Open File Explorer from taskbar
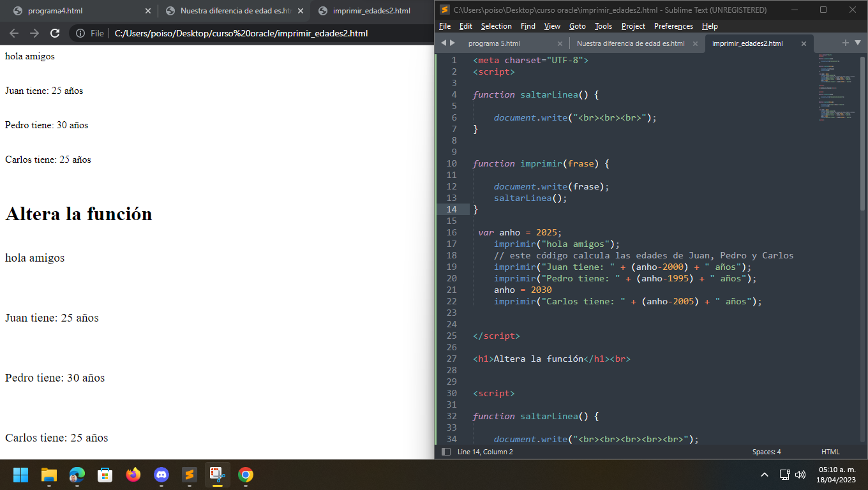868x490 pixels. click(49, 475)
